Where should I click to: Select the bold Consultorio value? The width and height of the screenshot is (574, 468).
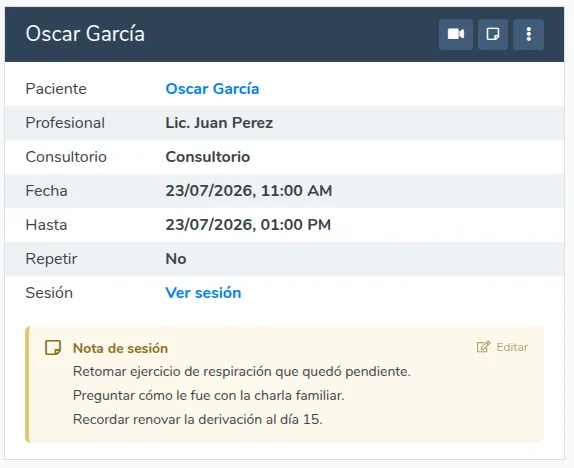208,157
